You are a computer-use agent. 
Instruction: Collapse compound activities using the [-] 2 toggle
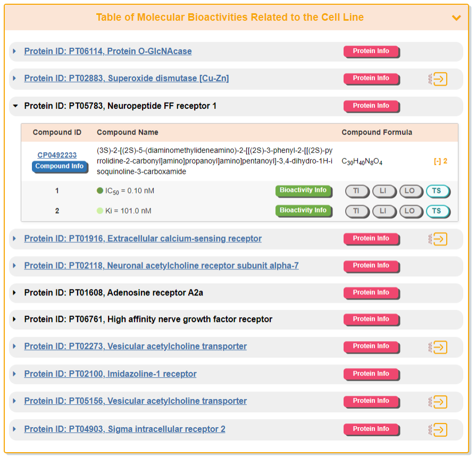tap(440, 161)
